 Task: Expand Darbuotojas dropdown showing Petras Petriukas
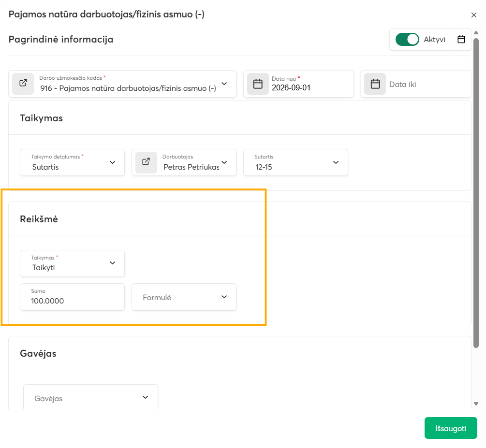(x=224, y=162)
